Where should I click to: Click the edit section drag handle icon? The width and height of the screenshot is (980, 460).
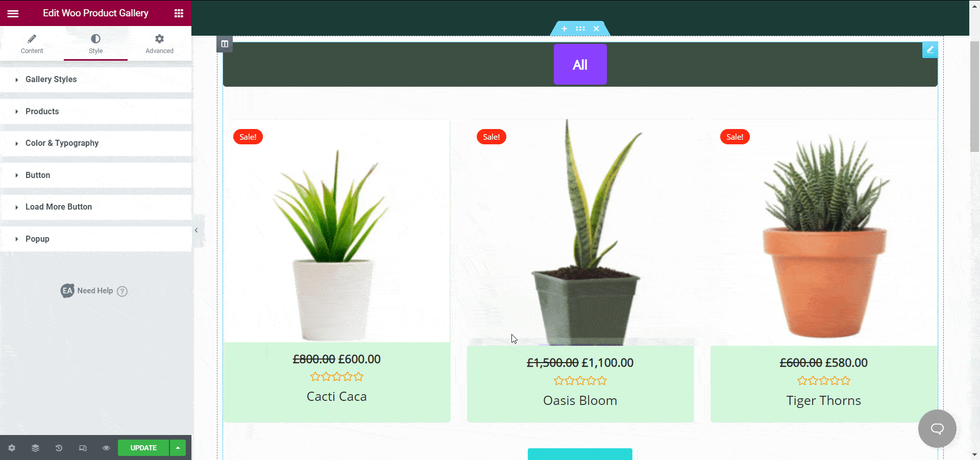click(x=580, y=29)
